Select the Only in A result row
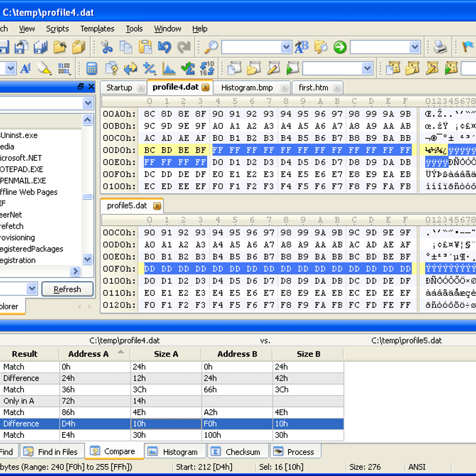476x476 pixels. click(19, 401)
